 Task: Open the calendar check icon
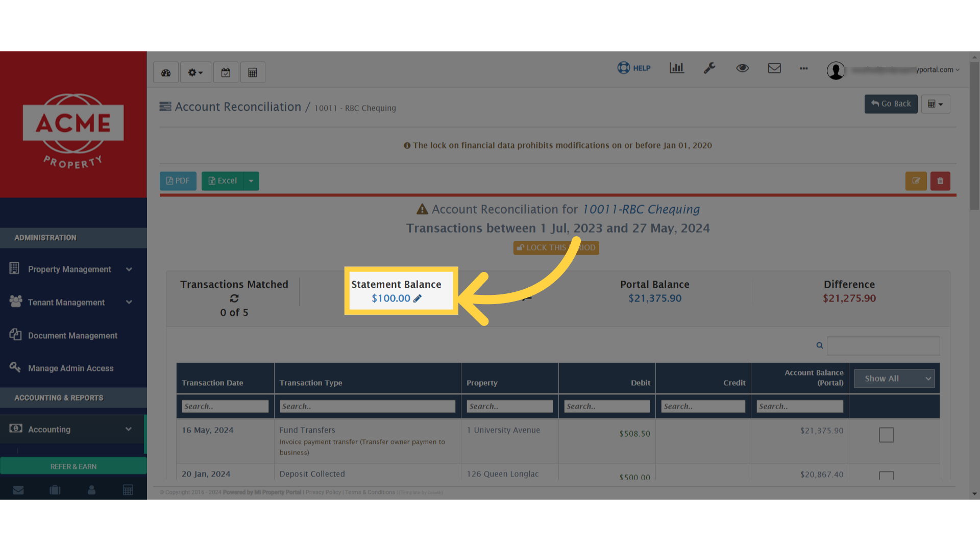(226, 72)
